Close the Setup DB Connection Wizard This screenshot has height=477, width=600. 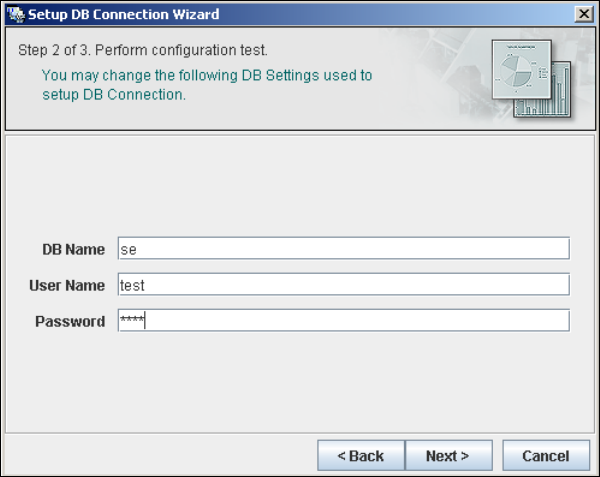(584, 14)
